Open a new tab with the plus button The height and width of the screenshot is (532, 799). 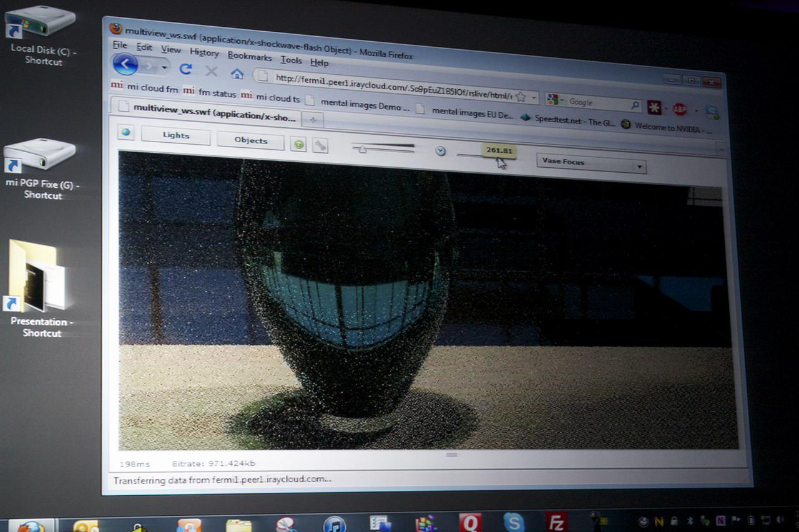pos(313,120)
